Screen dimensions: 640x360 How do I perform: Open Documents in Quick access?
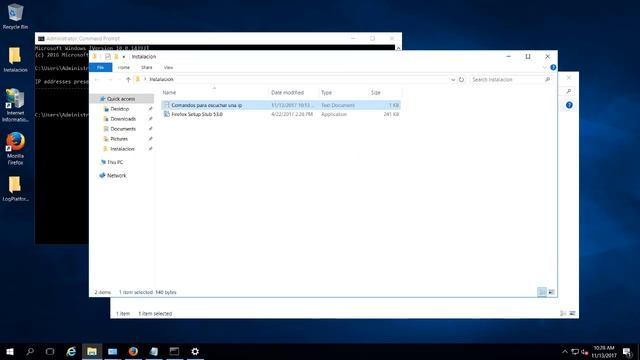click(123, 129)
